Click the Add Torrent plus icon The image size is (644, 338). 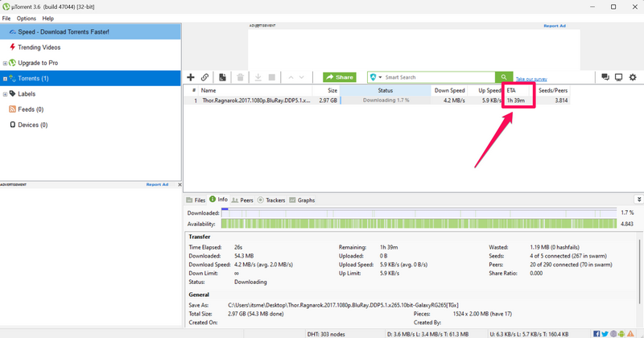pos(191,77)
